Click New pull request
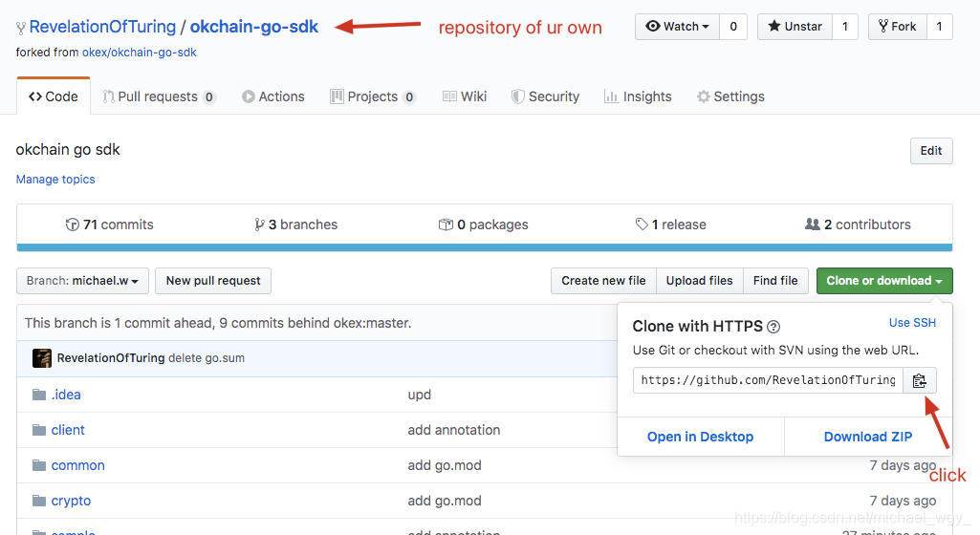 pyautogui.click(x=213, y=281)
